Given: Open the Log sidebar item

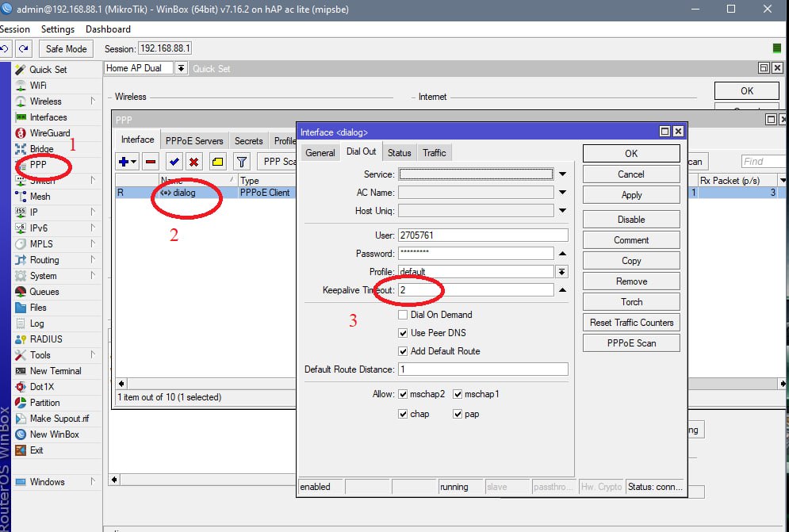Looking at the screenshot, I should pos(36,323).
